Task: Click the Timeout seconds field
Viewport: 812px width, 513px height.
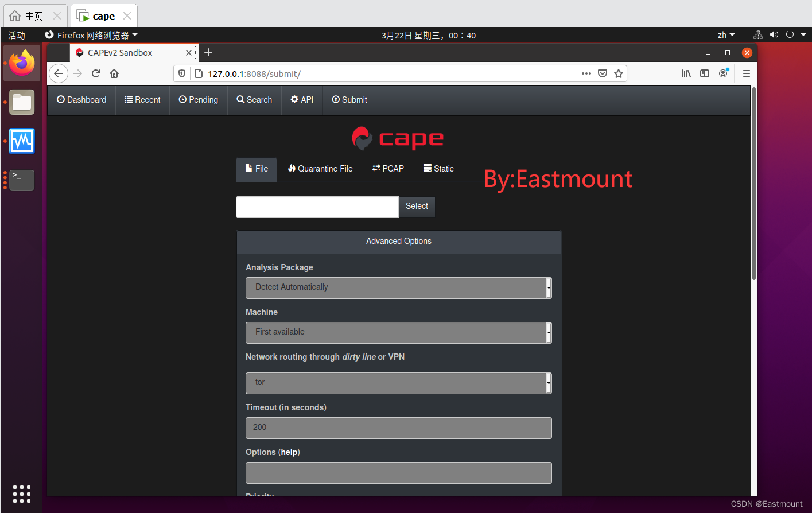Action: coord(399,427)
